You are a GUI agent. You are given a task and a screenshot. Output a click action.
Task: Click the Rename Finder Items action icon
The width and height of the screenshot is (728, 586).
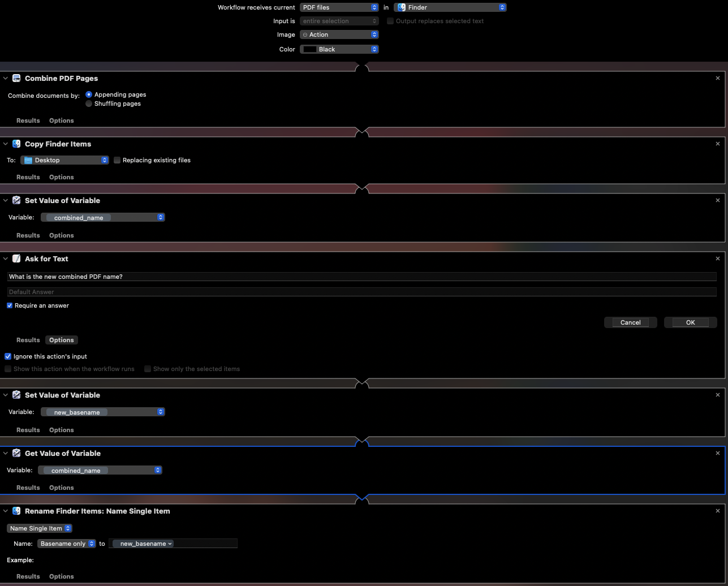[x=16, y=511]
